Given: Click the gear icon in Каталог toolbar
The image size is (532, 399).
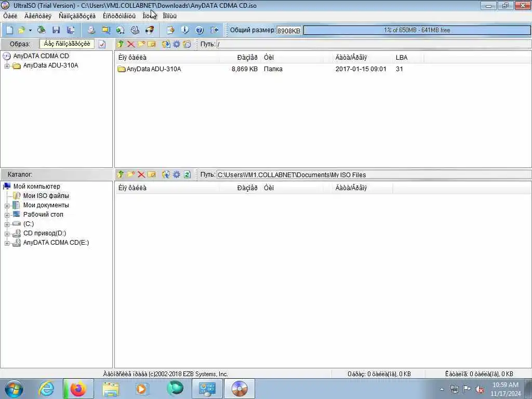Looking at the screenshot, I should click(x=177, y=175).
